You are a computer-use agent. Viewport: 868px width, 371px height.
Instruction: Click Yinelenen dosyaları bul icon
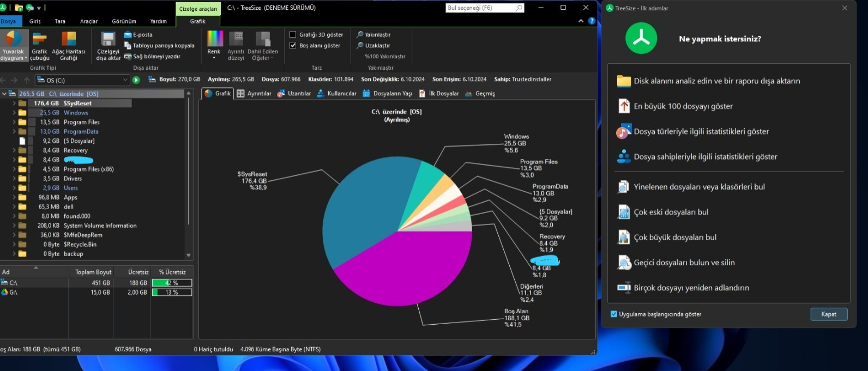coord(624,187)
